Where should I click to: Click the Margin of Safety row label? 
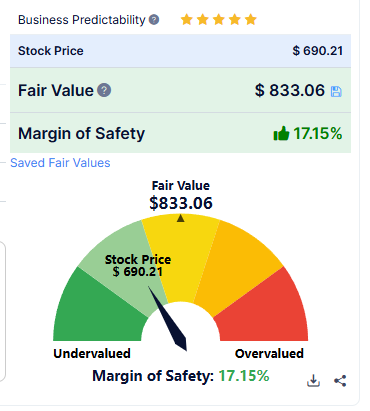(82, 133)
